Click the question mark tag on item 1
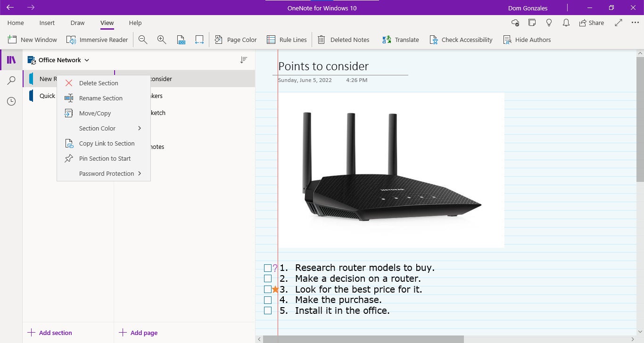Viewport: 644px width, 343px height. pyautogui.click(x=275, y=268)
